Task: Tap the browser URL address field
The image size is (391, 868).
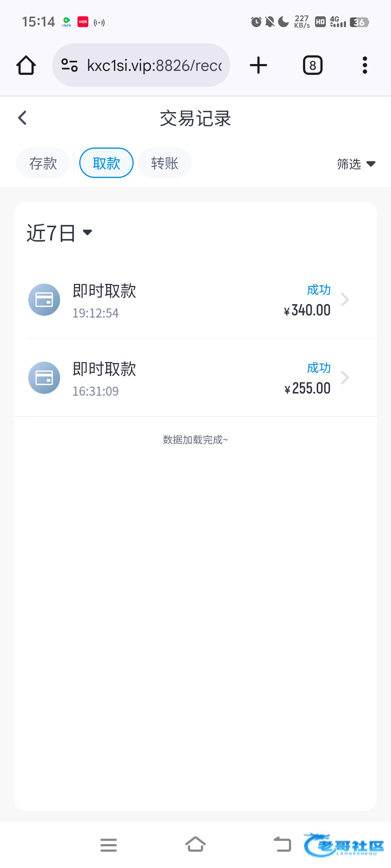Action: click(155, 65)
